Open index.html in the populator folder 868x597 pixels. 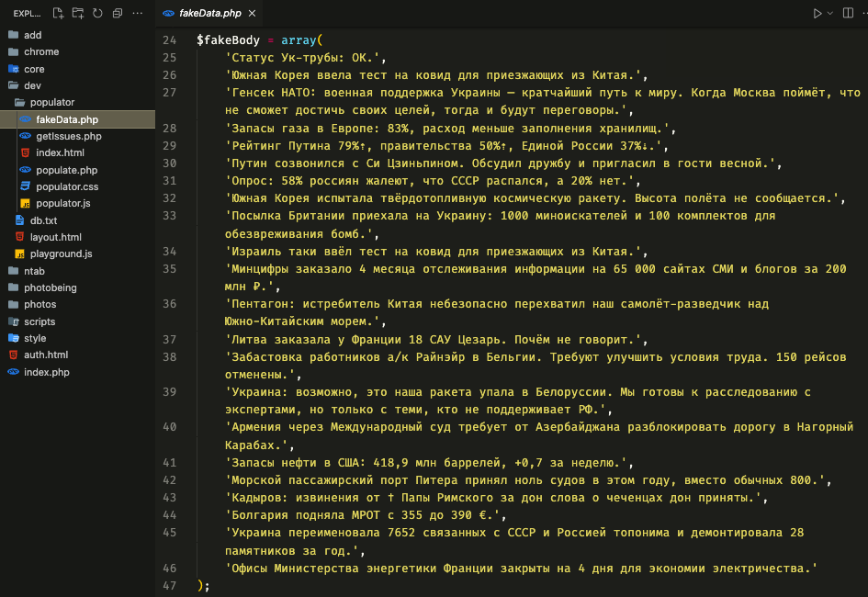coord(77,152)
